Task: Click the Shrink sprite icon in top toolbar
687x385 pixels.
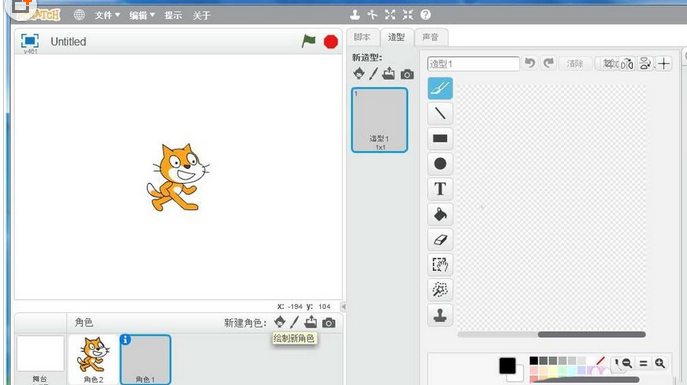Action: pyautogui.click(x=408, y=15)
